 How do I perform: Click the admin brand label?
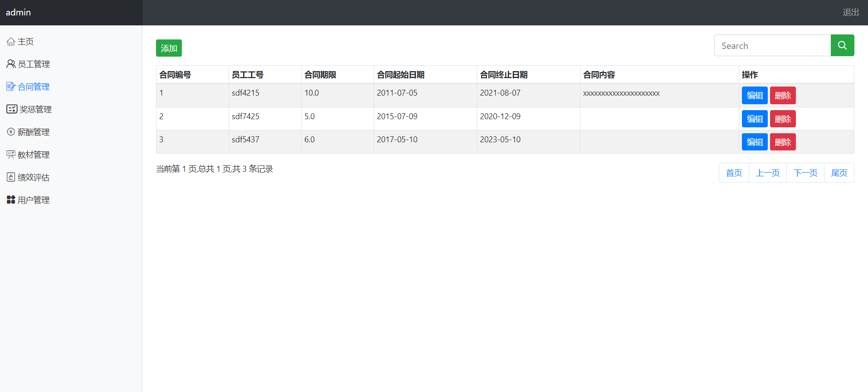[x=18, y=12]
